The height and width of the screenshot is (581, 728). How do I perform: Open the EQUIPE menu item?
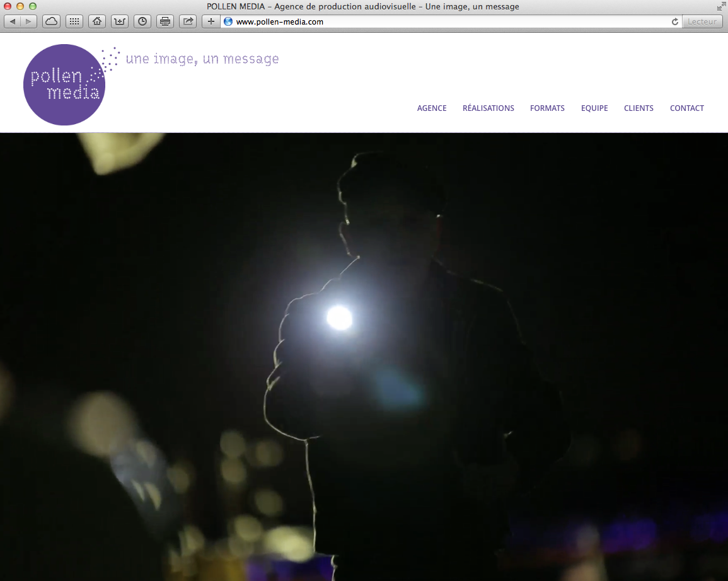(594, 108)
